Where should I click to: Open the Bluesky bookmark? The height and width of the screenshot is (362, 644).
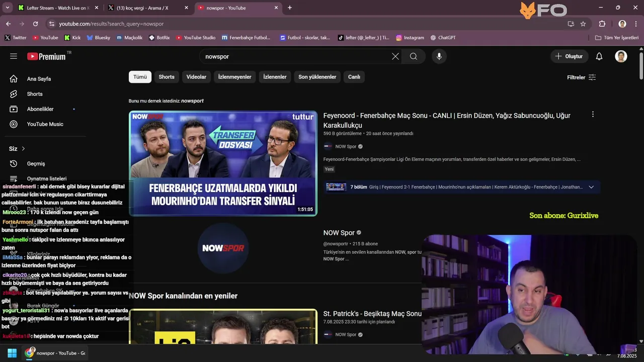pyautogui.click(x=99, y=38)
